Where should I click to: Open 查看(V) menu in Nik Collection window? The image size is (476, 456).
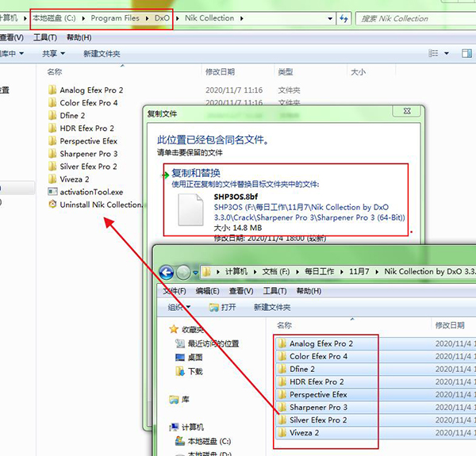click(12, 37)
